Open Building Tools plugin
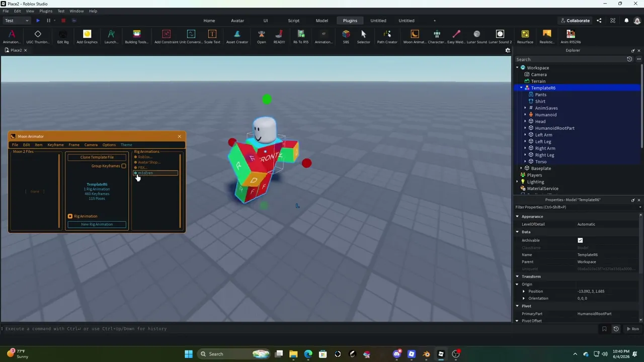Image resolution: width=644 pixels, height=362 pixels. coord(136,36)
